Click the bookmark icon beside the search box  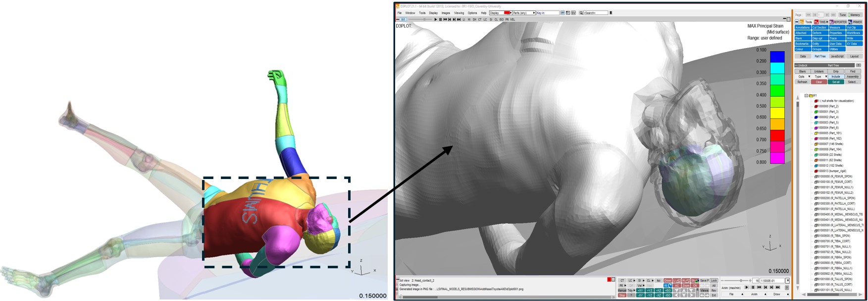(611, 13)
